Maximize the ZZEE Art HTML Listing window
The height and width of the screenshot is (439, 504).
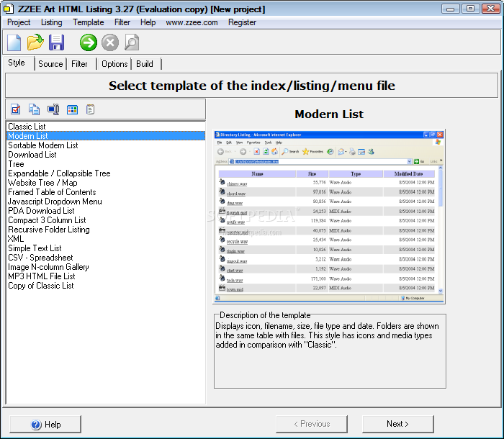470,9
